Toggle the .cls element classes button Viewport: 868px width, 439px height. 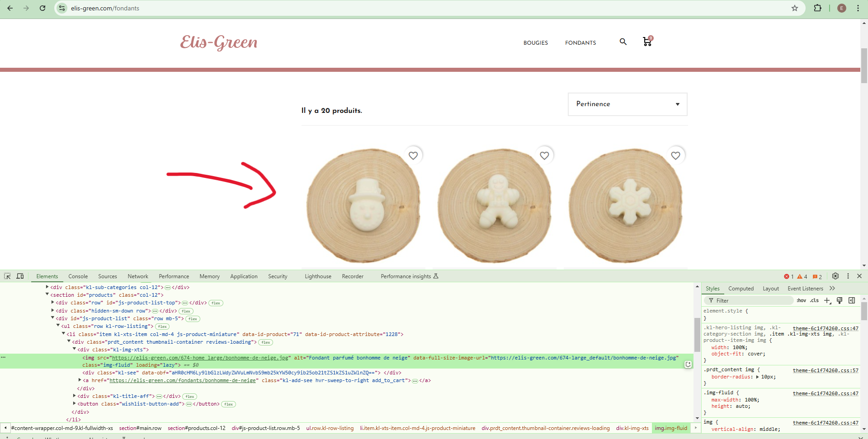pyautogui.click(x=814, y=300)
